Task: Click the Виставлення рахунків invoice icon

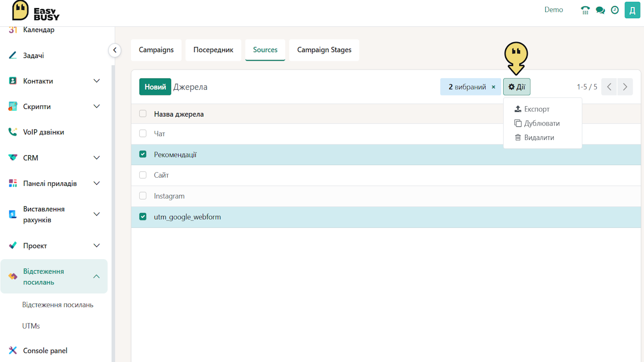Action: tap(13, 214)
